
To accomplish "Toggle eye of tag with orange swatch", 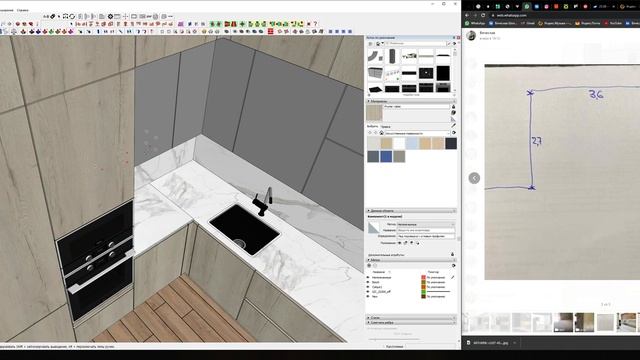I will pos(368,287).
